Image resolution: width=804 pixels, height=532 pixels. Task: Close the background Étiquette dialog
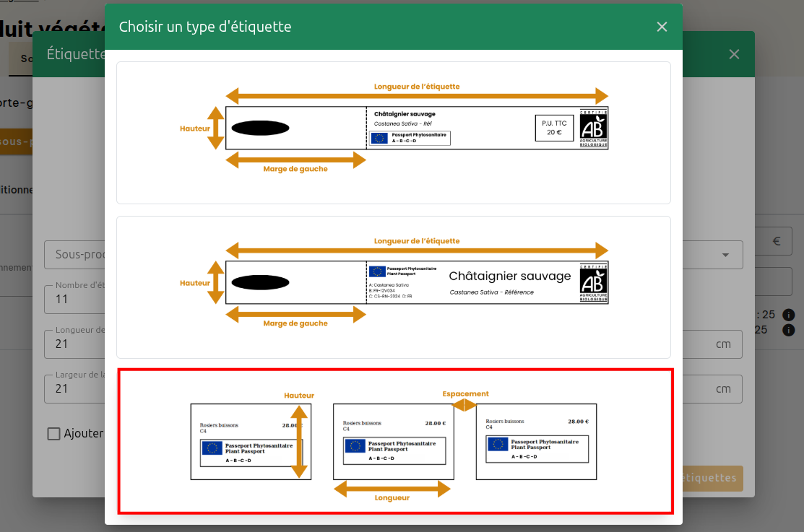click(x=734, y=54)
